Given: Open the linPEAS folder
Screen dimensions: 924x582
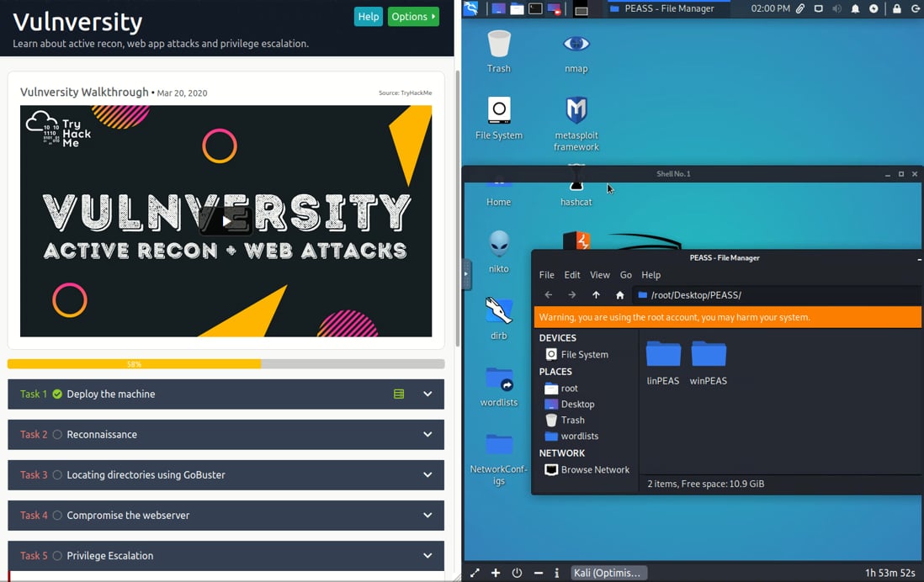Looking at the screenshot, I should (663, 362).
